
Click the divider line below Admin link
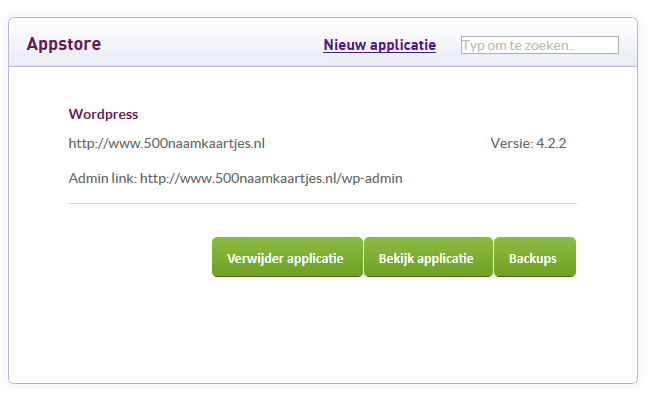323,203
